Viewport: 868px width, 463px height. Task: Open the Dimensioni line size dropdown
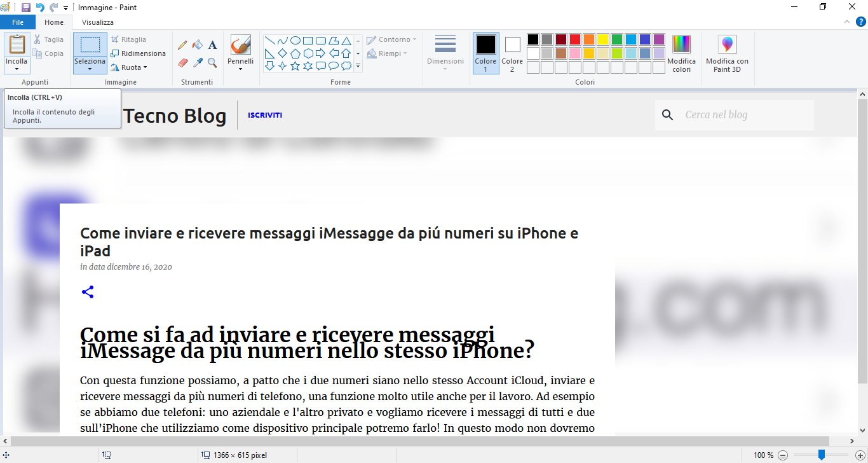[x=445, y=53]
